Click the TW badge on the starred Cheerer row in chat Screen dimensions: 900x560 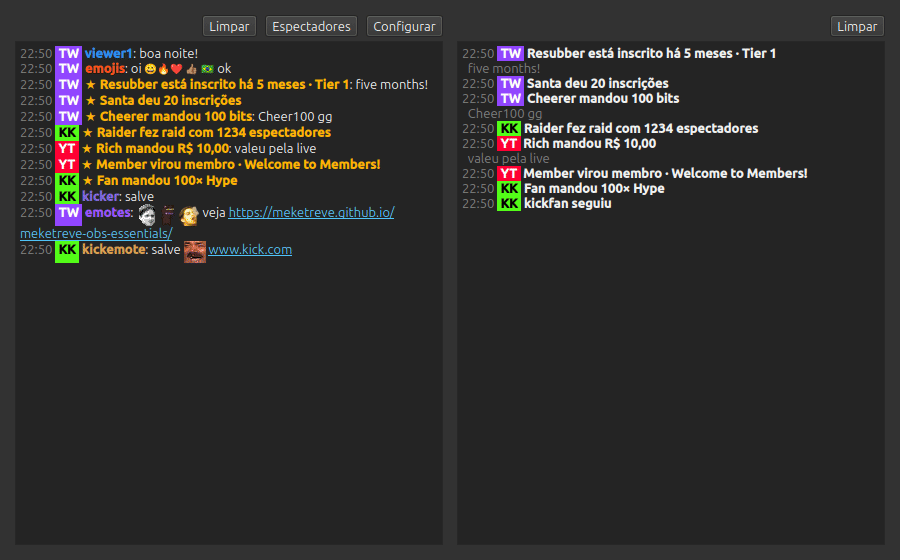click(68, 116)
